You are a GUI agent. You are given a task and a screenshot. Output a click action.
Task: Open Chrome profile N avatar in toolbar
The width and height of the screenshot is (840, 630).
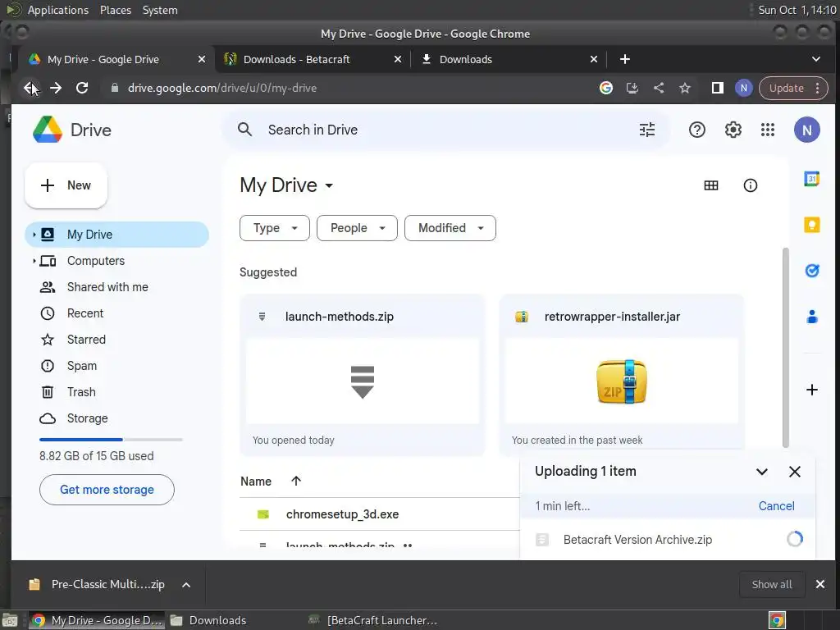coord(743,88)
